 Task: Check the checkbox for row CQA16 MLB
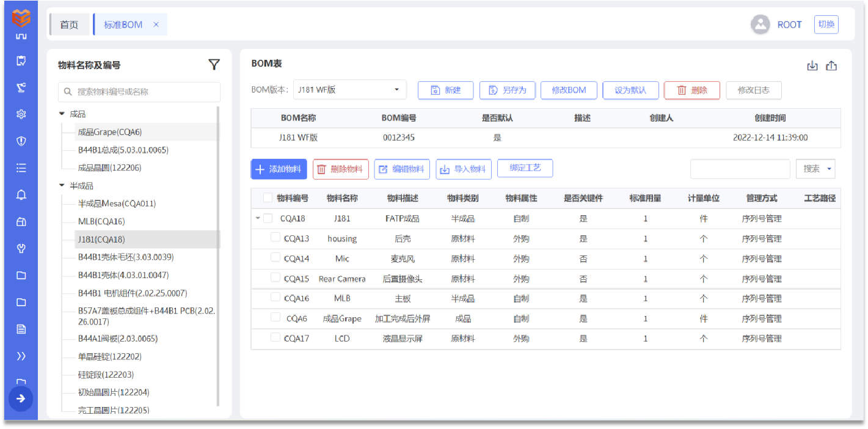(x=275, y=298)
